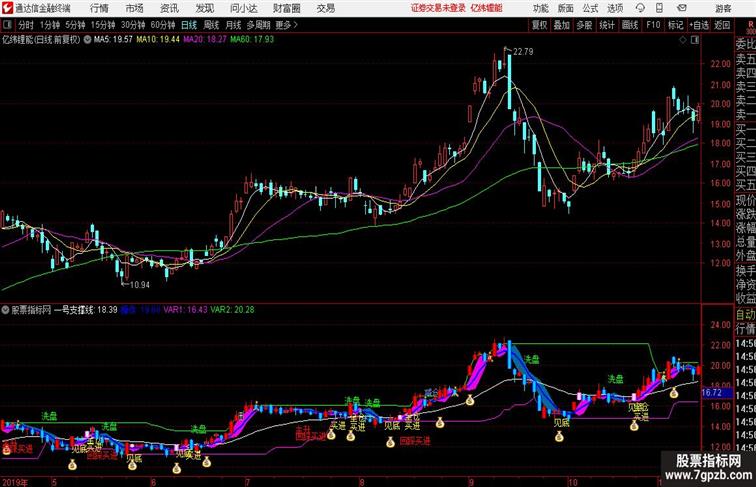Click the diamond icon at chart top right
The width and height of the screenshot is (756, 487).
point(682,40)
